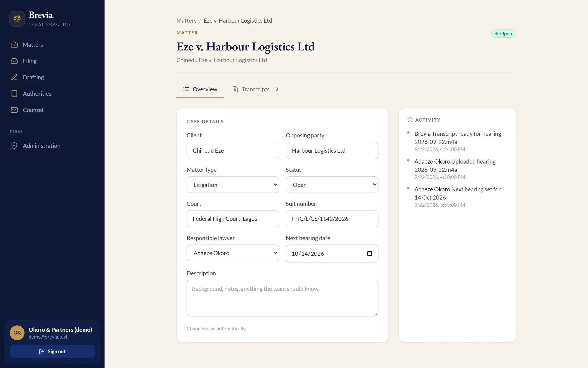
Task: Click the Authorities book icon
Action: (14, 94)
